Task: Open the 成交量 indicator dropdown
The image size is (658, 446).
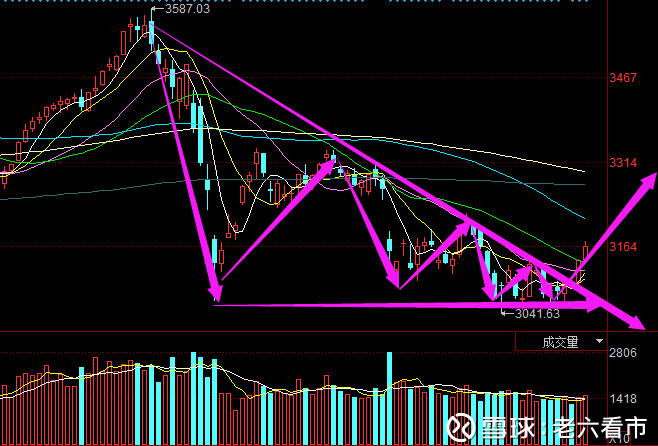Action: click(561, 342)
